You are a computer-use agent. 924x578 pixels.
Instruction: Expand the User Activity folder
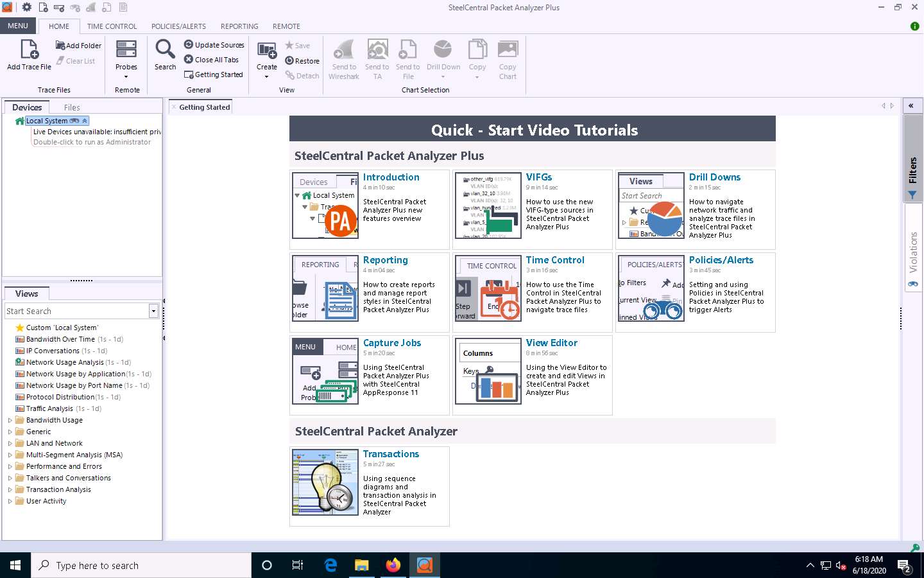tap(10, 501)
